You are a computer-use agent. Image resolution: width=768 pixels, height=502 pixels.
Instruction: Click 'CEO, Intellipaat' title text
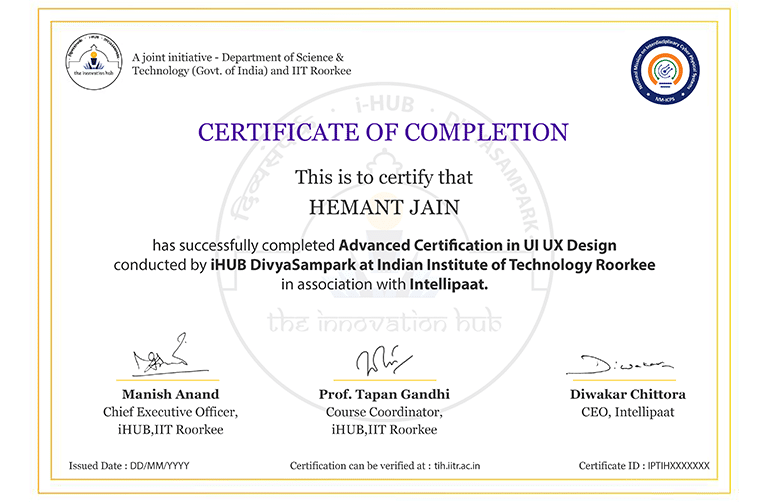(x=627, y=412)
